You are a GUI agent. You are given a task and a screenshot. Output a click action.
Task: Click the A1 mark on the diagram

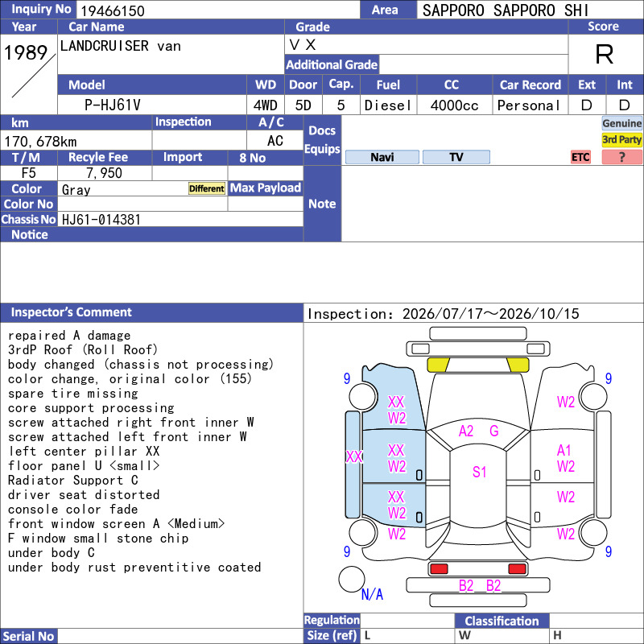pyautogui.click(x=564, y=451)
